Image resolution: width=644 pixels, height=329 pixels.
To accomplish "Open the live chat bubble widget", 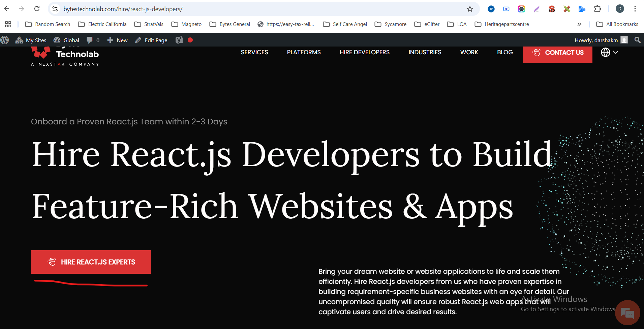I will click(627, 313).
